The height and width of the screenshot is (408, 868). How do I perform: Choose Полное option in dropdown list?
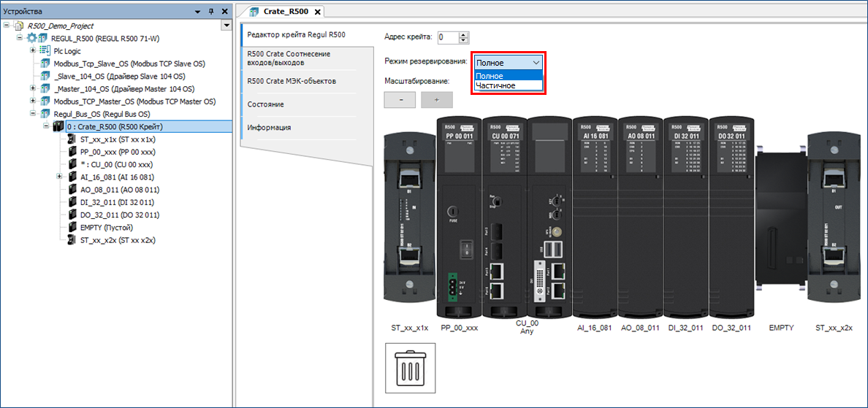(490, 76)
